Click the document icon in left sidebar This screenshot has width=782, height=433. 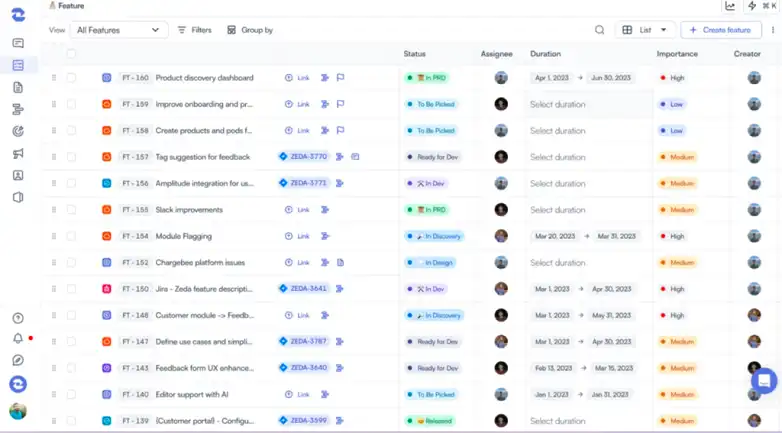[x=18, y=87]
